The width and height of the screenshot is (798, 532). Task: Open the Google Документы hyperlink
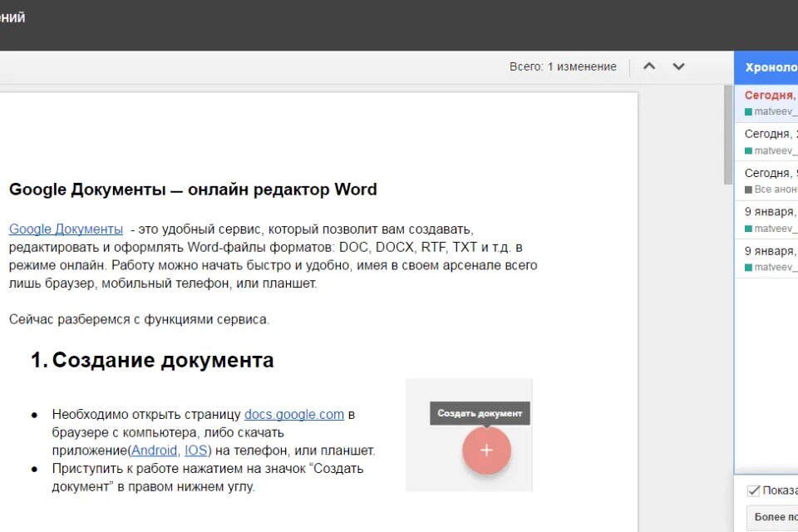click(x=66, y=229)
